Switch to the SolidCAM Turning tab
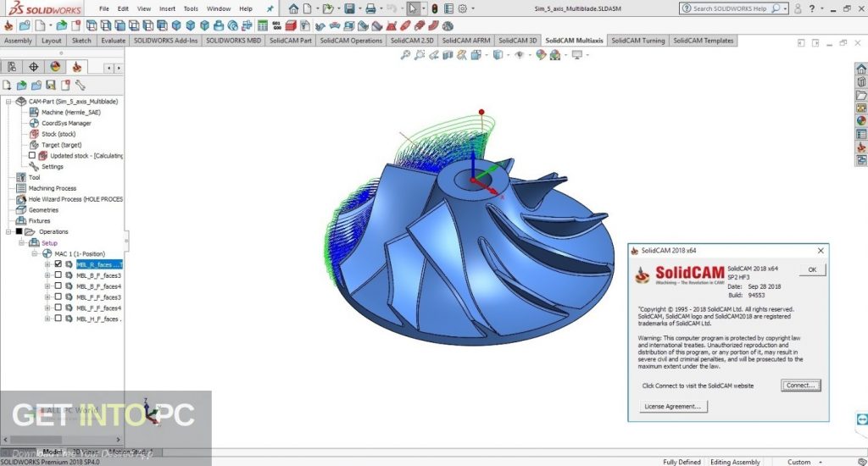The width and height of the screenshot is (868, 466). (637, 41)
